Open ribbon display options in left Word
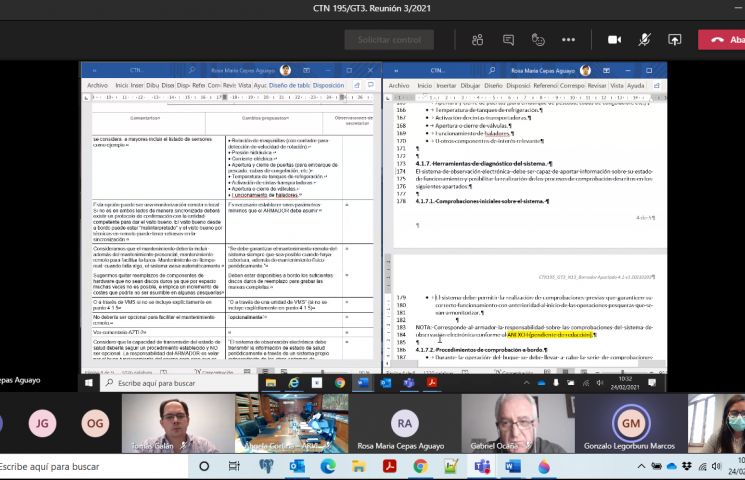The height and width of the screenshot is (480, 745). pyautogui.click(x=306, y=70)
